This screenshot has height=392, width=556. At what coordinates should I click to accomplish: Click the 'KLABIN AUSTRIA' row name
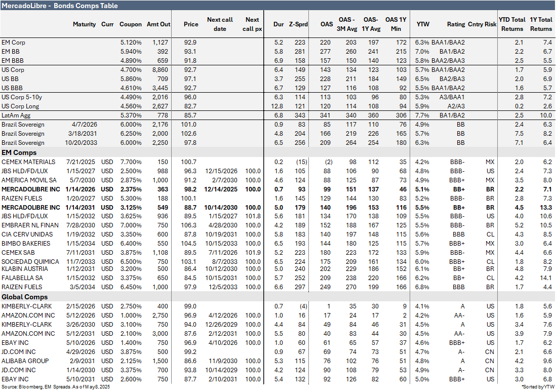(24, 269)
